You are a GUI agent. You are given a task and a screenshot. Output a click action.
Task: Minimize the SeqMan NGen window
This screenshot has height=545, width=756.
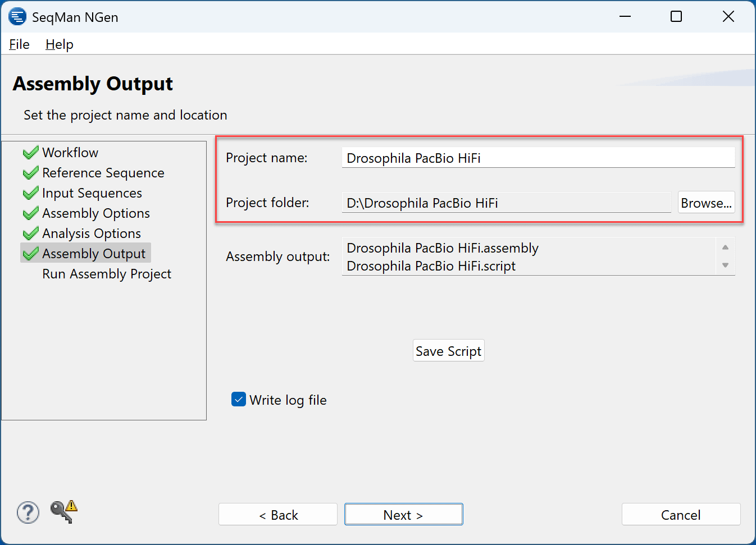(625, 16)
